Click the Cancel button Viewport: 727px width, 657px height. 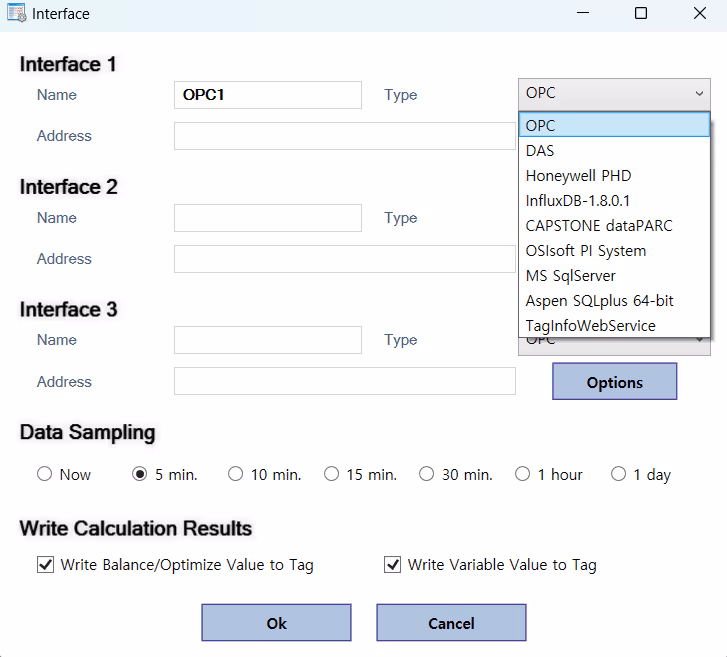(x=451, y=623)
